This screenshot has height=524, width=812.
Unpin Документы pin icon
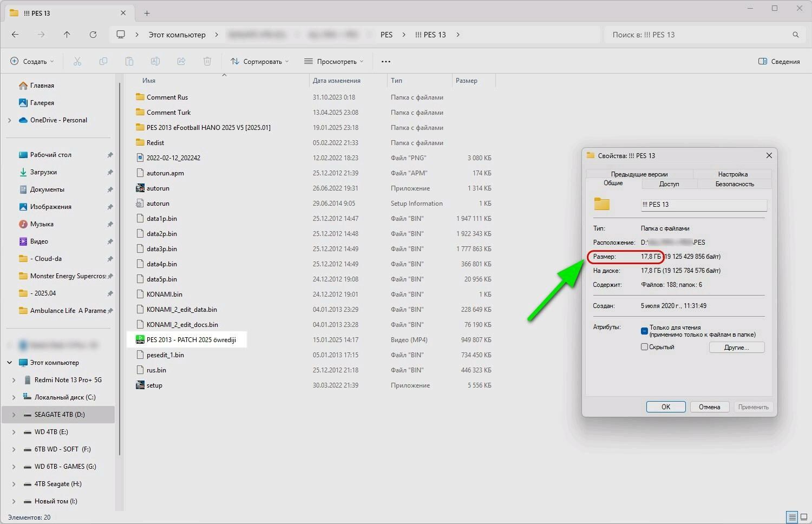[x=110, y=189]
